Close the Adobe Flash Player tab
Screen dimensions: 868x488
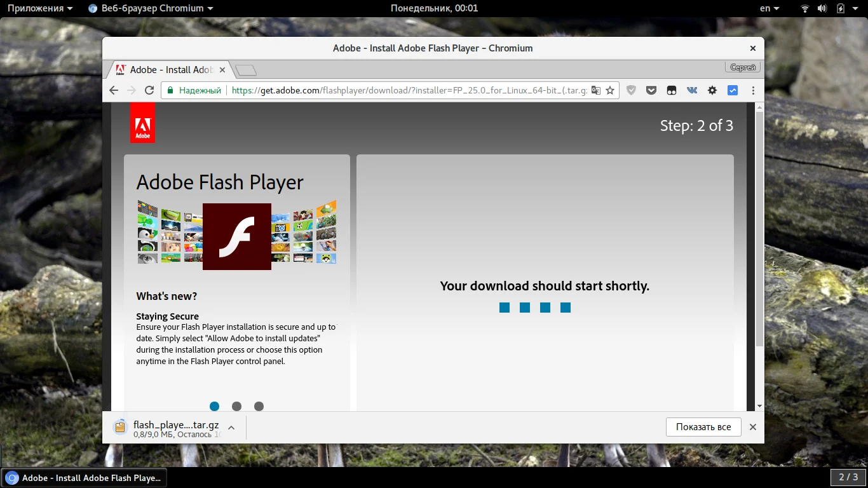222,70
